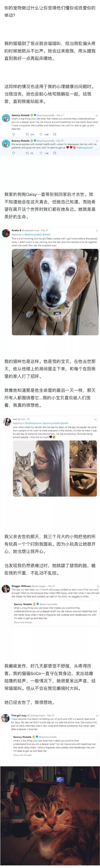100x868 pixels.
Task: Click reply icon under the mental health tweet
Action: coord(13,153)
